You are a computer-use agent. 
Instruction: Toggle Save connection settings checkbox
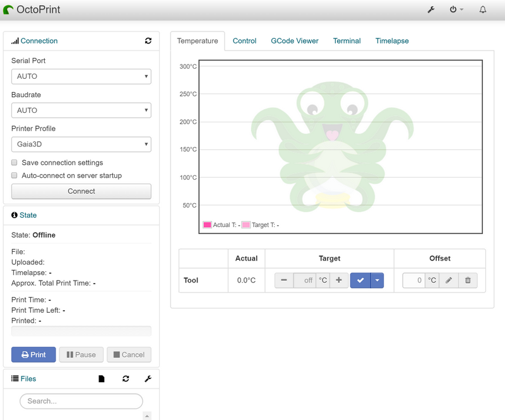click(14, 163)
